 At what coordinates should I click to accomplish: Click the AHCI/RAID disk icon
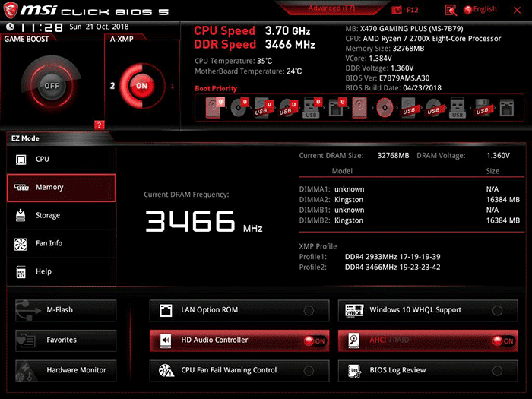(x=354, y=340)
